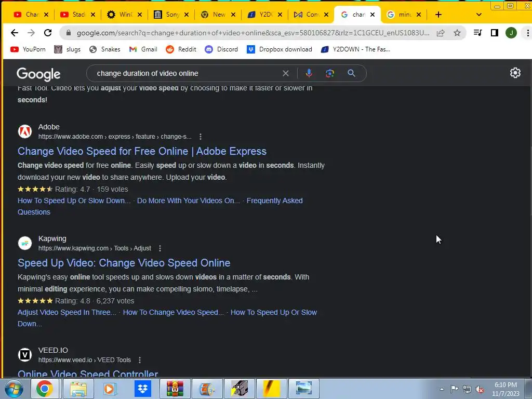The image size is (532, 399).
Task: Open the Chrome three-dot menu
Action: click(x=528, y=33)
